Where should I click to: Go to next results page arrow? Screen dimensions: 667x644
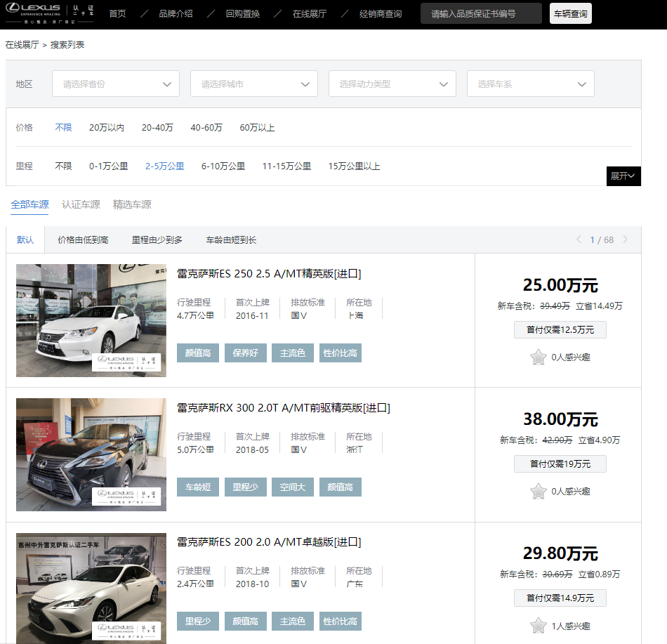(x=625, y=239)
